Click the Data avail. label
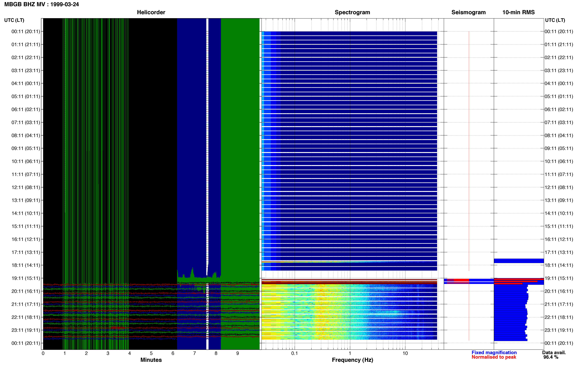 click(x=554, y=353)
